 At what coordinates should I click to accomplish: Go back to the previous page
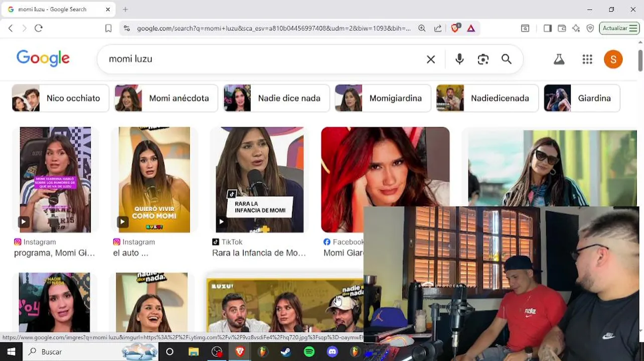11,29
